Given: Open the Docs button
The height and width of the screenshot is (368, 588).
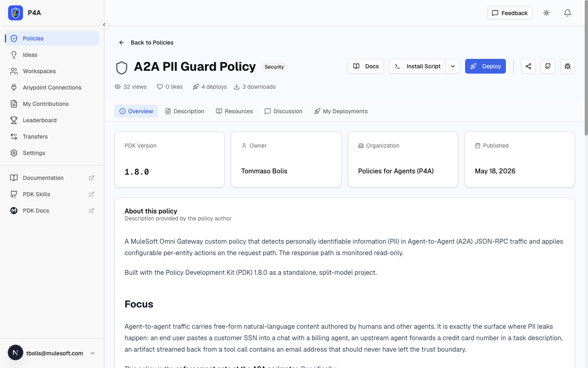Looking at the screenshot, I should [366, 66].
